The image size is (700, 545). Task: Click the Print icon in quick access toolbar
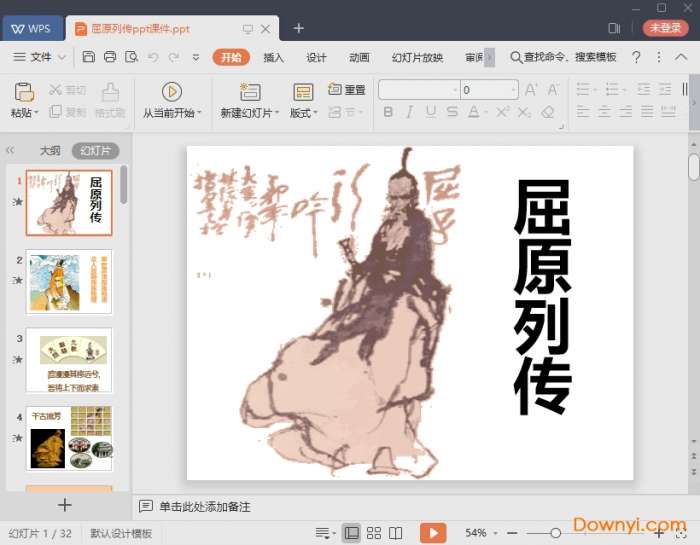[110, 57]
